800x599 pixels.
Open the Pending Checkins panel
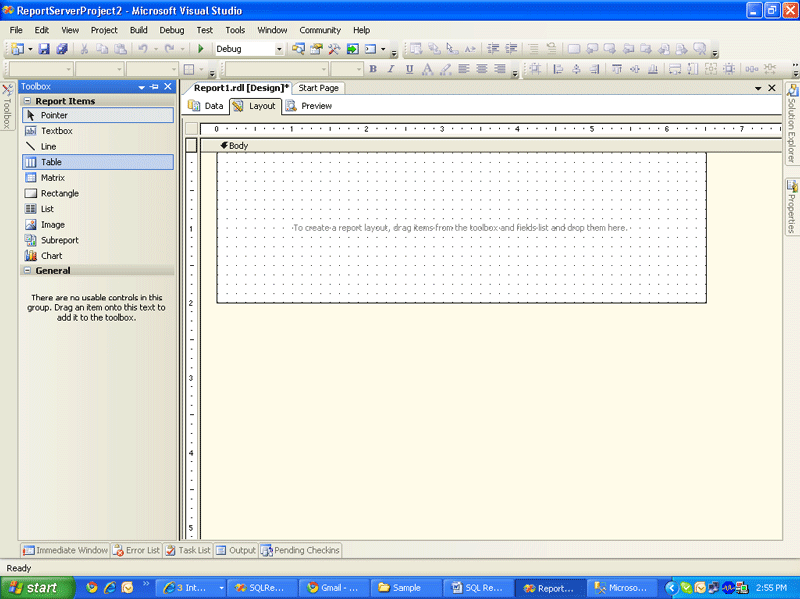[300, 551]
